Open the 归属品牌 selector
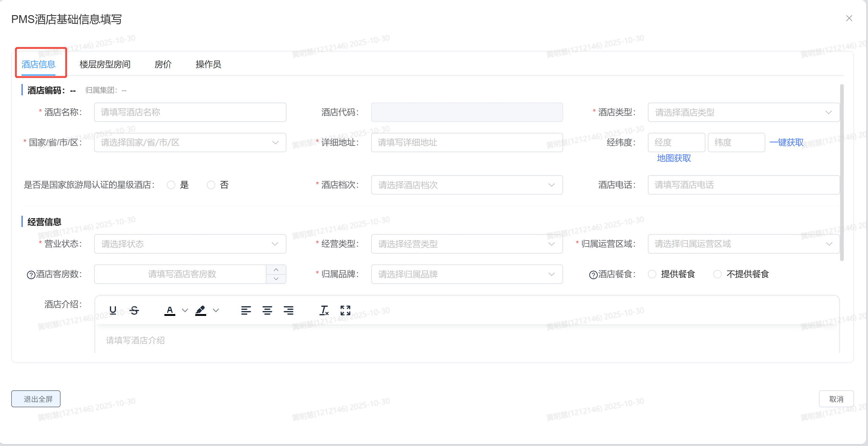 point(467,274)
